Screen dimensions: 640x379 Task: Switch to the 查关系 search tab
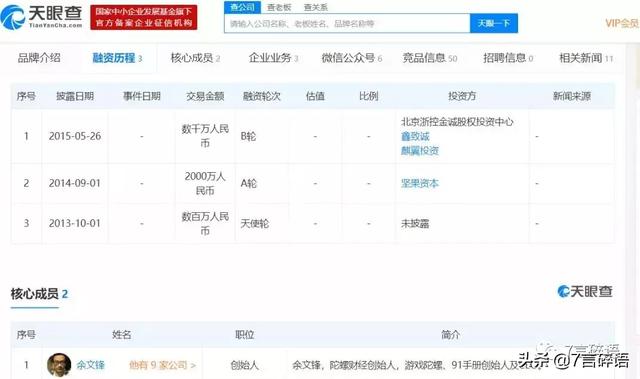click(316, 7)
